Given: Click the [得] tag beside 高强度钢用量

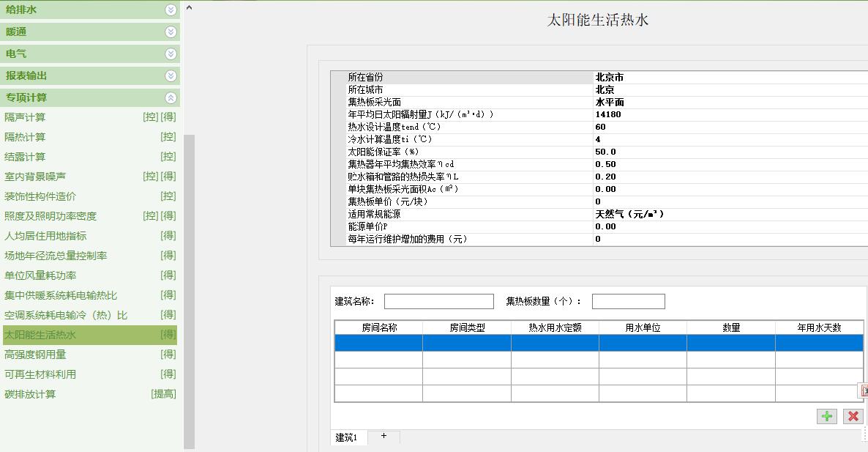Looking at the screenshot, I should point(167,353).
